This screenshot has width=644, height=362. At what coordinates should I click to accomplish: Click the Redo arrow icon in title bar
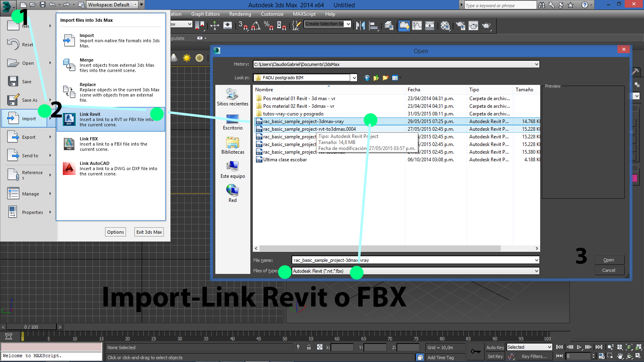pos(66,5)
